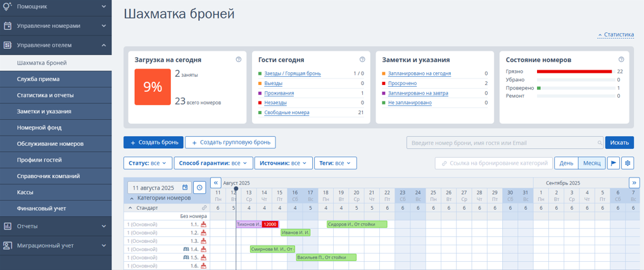The image size is (644, 270).
Task: Open Справочник компаний in the sidebar
Action: pyautogui.click(x=56, y=176)
